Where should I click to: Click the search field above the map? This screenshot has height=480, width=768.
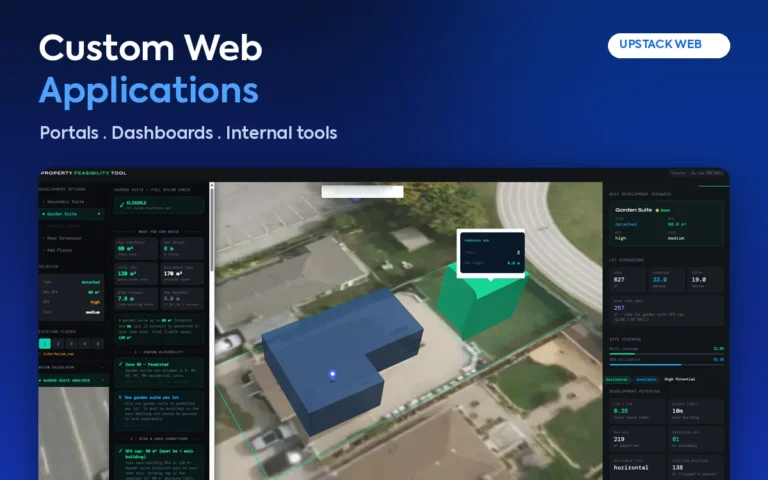coord(362,192)
